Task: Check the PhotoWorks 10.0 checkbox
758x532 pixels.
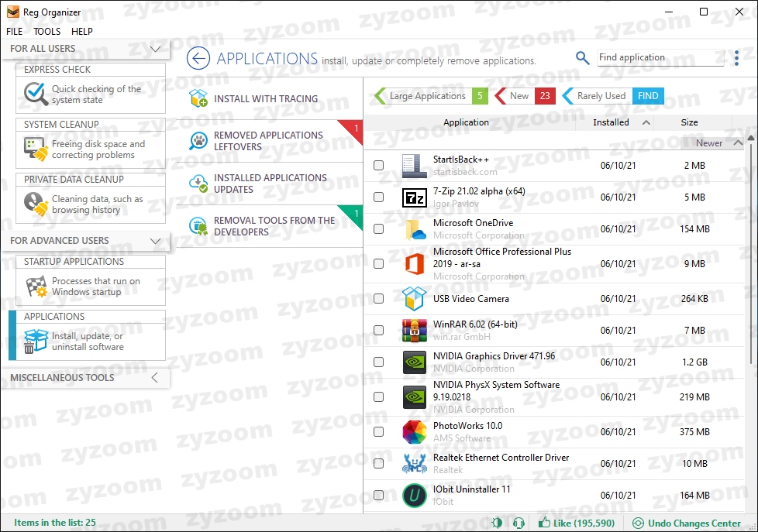Action: click(378, 432)
